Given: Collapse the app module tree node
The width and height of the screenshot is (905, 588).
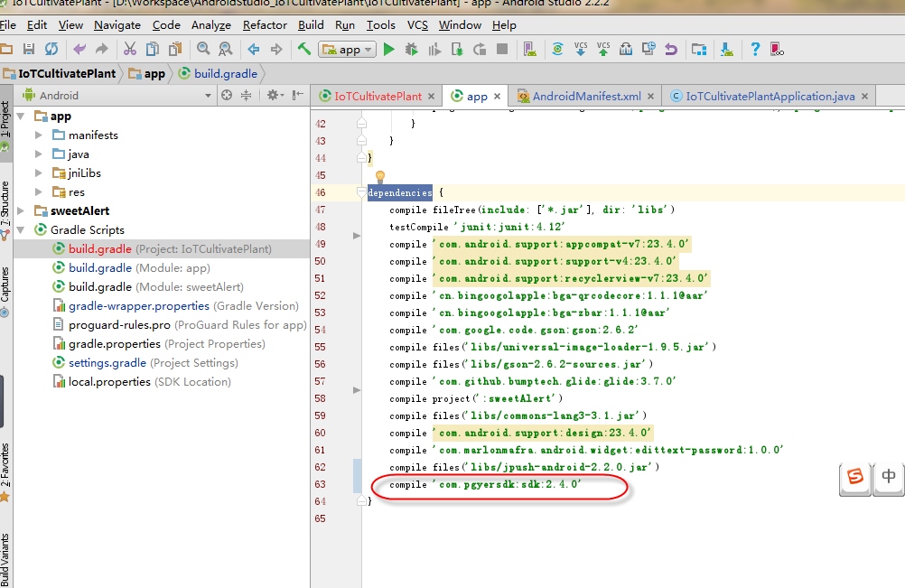Looking at the screenshot, I should coord(22,116).
